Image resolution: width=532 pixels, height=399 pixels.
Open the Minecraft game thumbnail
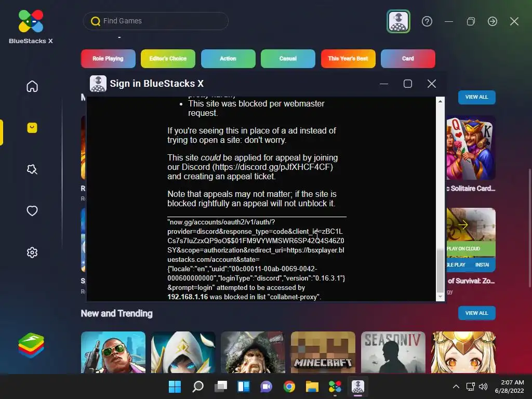323,353
